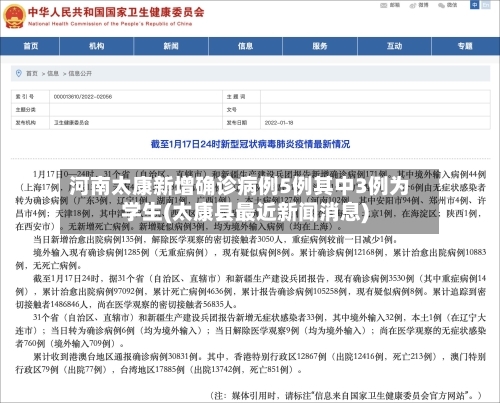Click the 文号 label cell
The width and height of the screenshot is (500, 403).
241,110
